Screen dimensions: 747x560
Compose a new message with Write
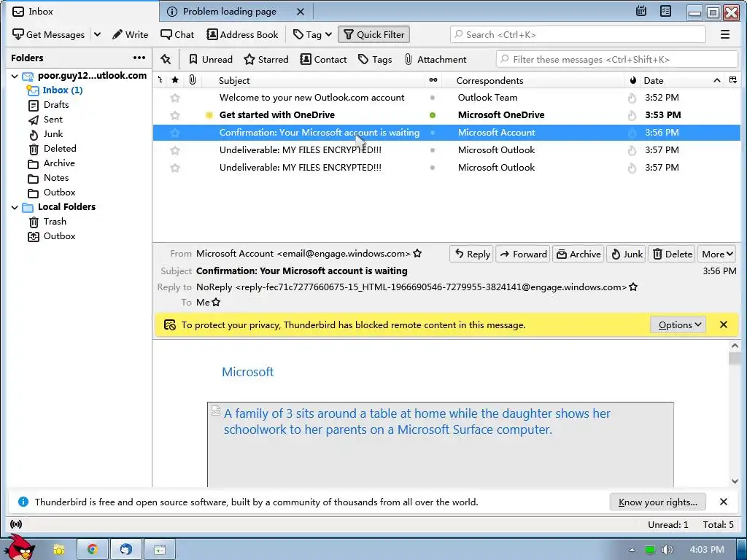point(130,34)
